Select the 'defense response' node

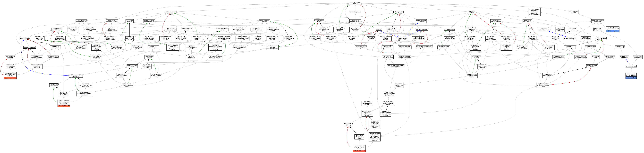(x=601, y=38)
